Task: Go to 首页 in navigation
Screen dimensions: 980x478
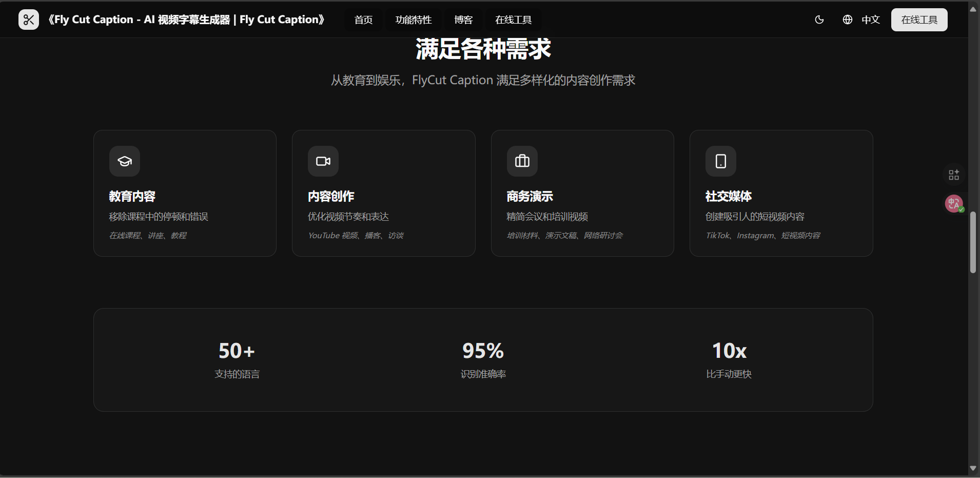Action: (x=363, y=20)
